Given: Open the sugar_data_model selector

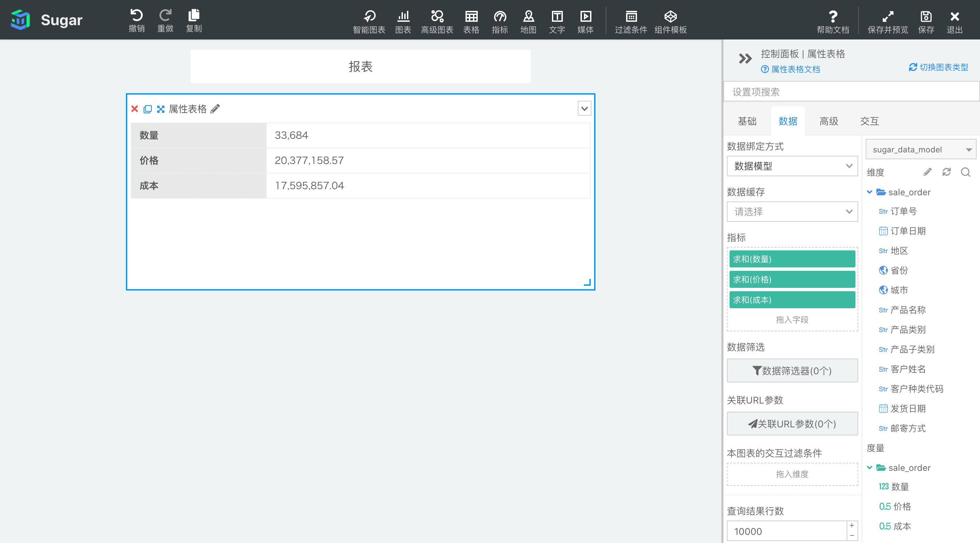Looking at the screenshot, I should click(x=921, y=149).
